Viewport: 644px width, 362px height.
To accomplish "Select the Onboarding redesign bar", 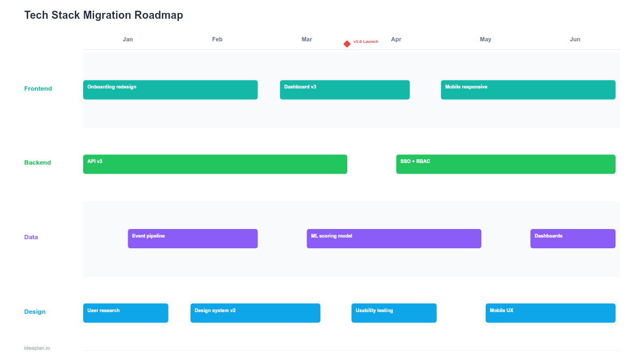I will pyautogui.click(x=170, y=90).
